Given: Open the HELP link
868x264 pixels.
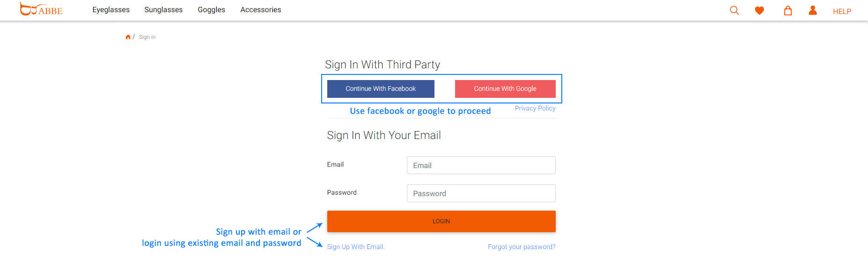Looking at the screenshot, I should click(842, 11).
